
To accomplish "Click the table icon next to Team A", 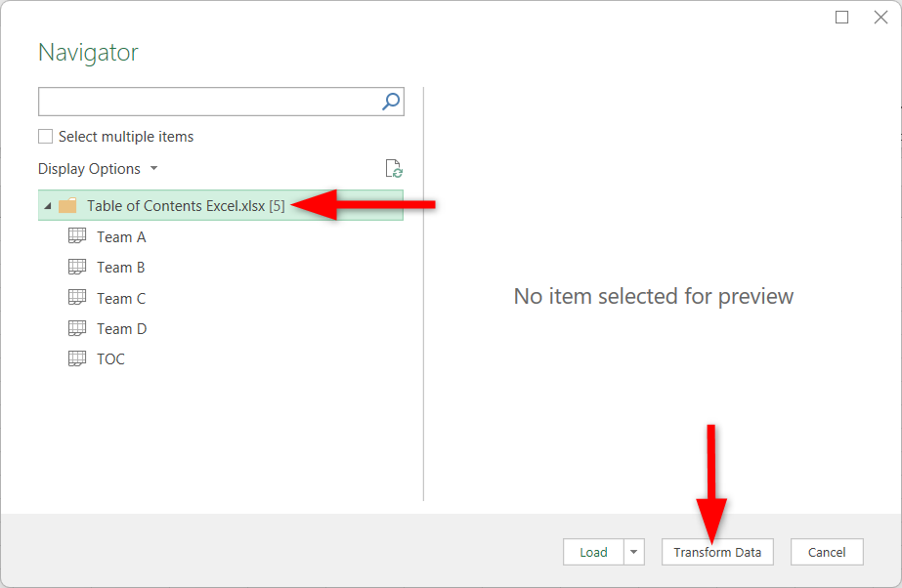I will point(76,235).
